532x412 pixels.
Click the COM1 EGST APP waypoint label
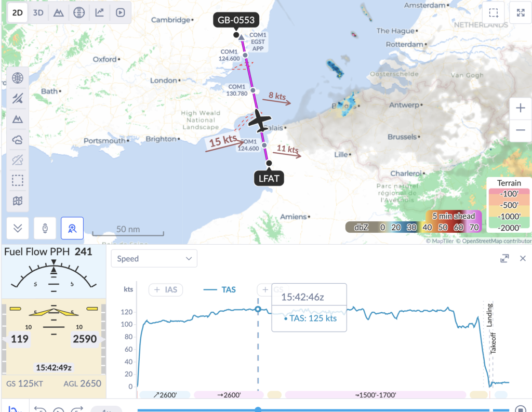[258, 42]
